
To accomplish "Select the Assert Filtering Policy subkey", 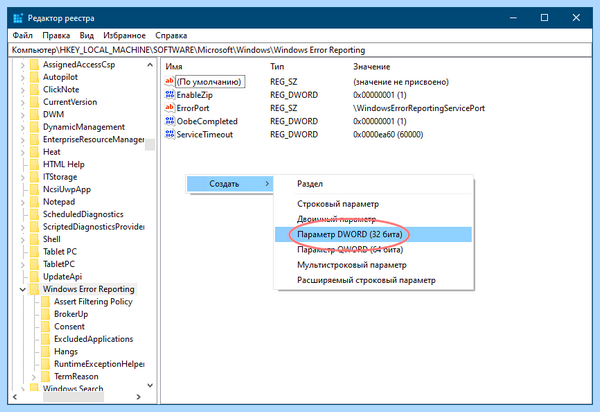I will (93, 301).
